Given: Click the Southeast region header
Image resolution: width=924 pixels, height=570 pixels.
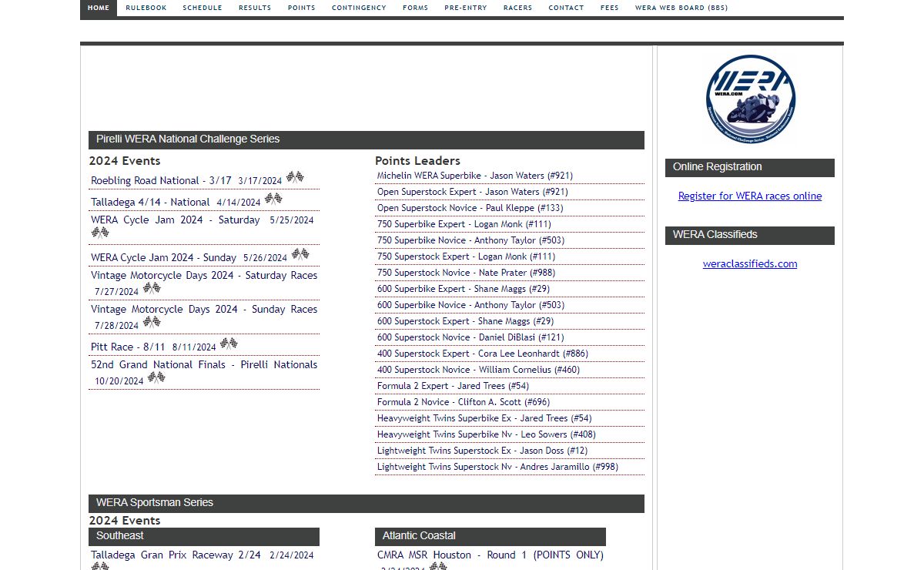Looking at the screenshot, I should coord(204,536).
